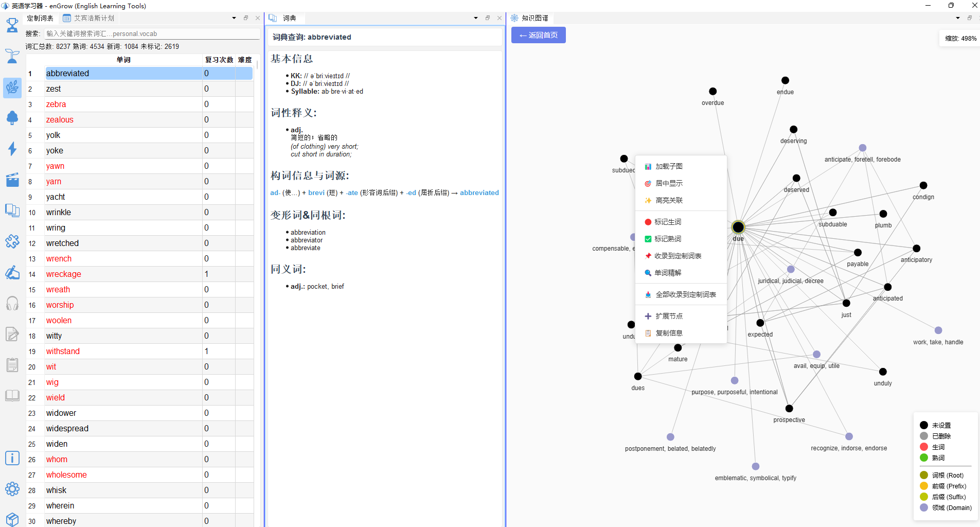
Task: Choose 全部收录到定制词表 from context menu
Action: pos(681,294)
